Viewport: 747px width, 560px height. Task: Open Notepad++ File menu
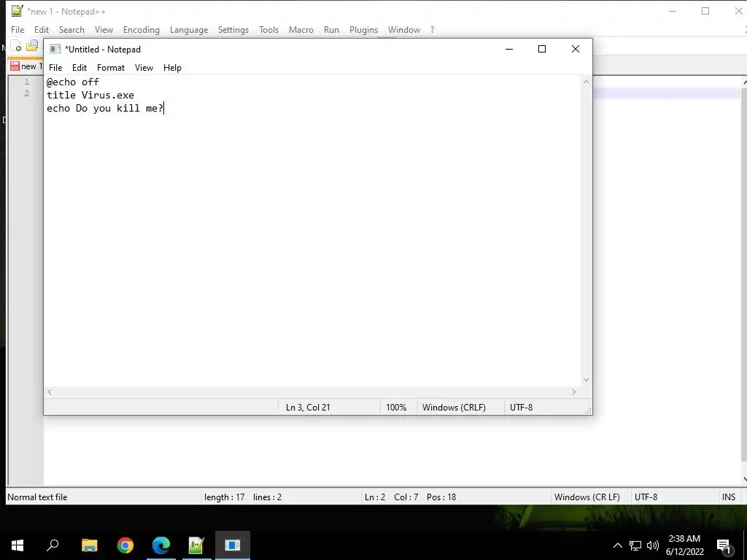[18, 29]
